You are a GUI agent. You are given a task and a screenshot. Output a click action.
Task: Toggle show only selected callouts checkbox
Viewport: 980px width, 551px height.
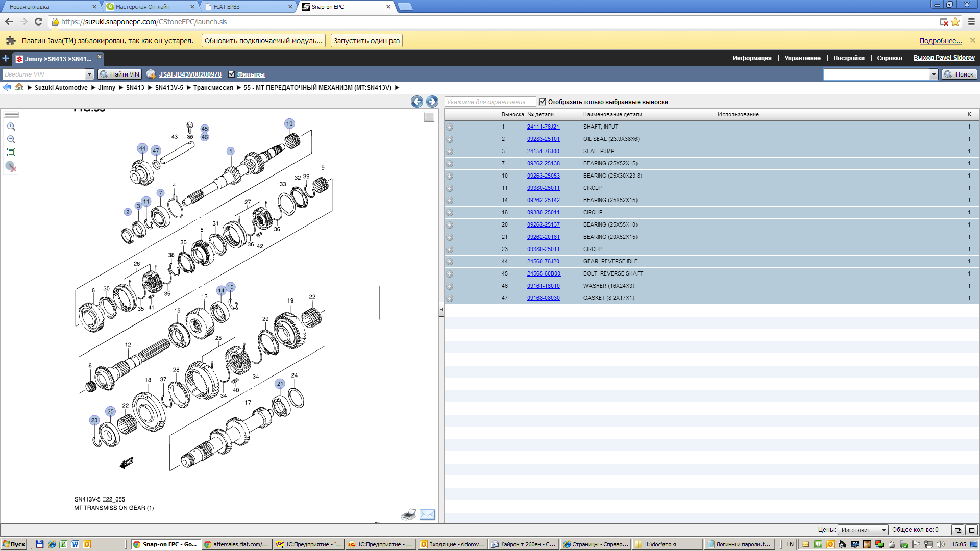click(543, 102)
